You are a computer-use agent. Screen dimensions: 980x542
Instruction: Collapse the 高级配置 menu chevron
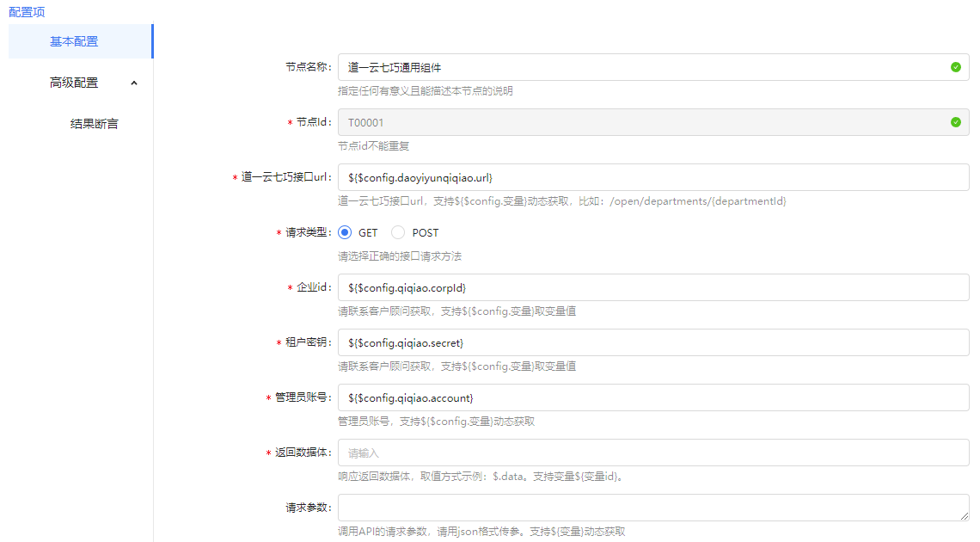(x=133, y=83)
